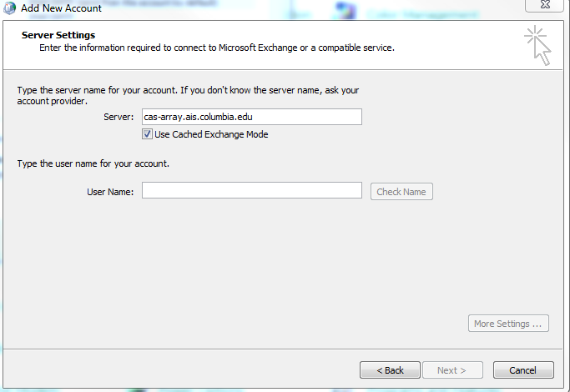Click the cursor graphic in Server Settings header
The height and width of the screenshot is (392, 570).
tap(538, 45)
